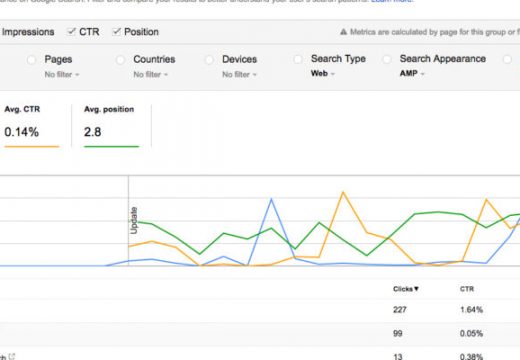This screenshot has height=360, width=520.
Task: Select the Search Type radio button
Action: click(298, 59)
